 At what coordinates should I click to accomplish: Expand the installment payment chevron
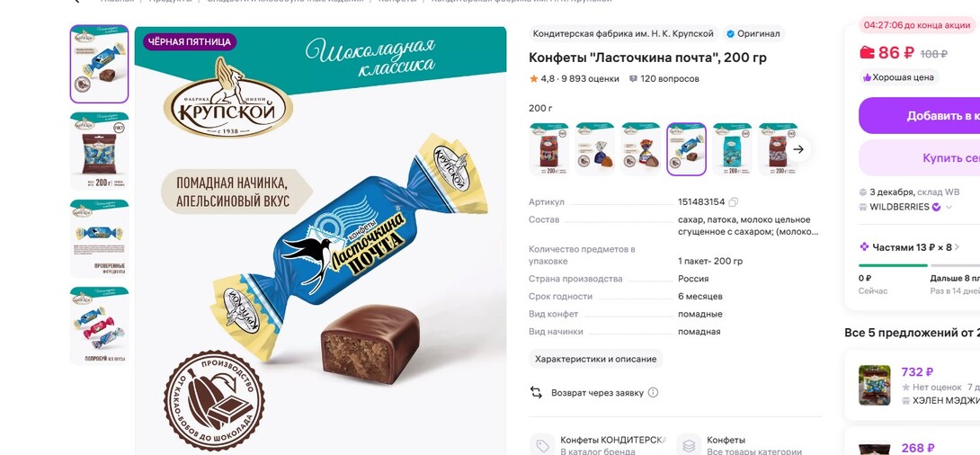957,247
